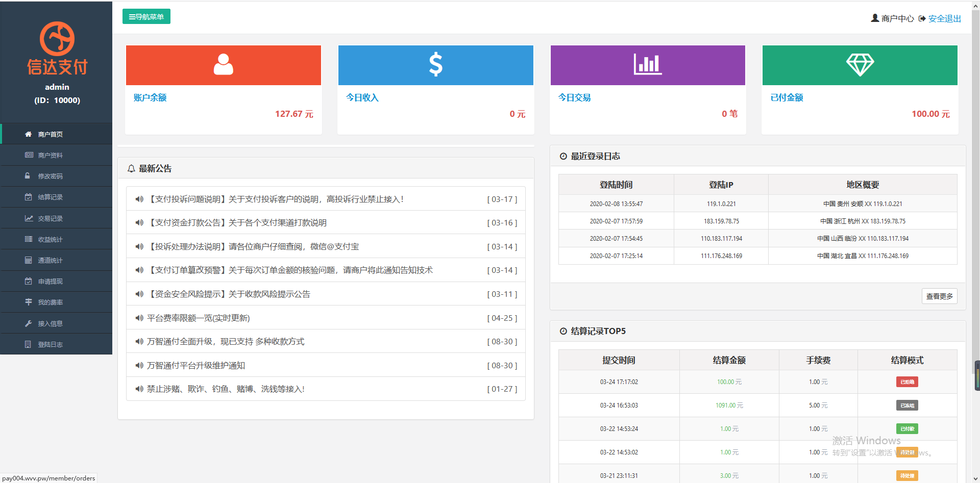Click the 查看更多 button

939,296
